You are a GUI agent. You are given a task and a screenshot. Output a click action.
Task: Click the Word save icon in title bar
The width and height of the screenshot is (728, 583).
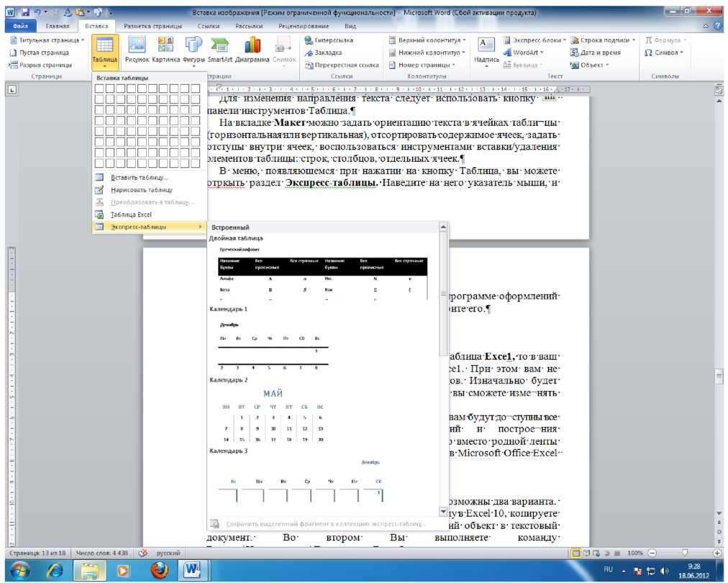coord(25,12)
